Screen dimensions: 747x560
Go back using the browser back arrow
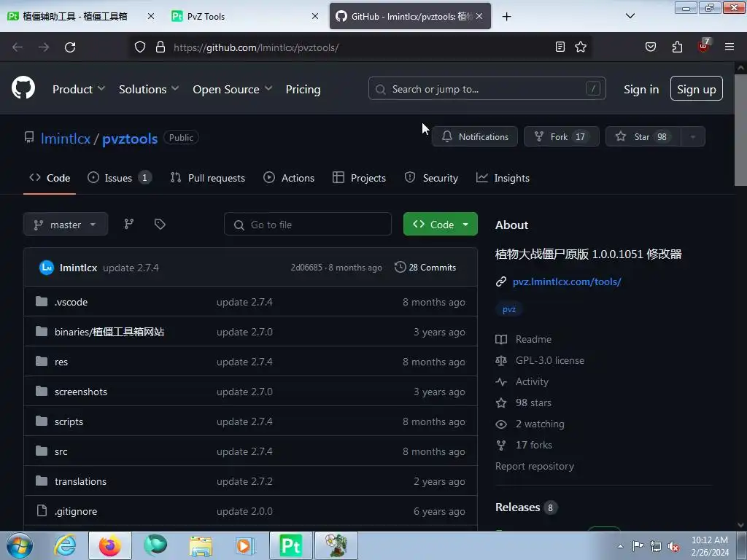click(x=18, y=47)
